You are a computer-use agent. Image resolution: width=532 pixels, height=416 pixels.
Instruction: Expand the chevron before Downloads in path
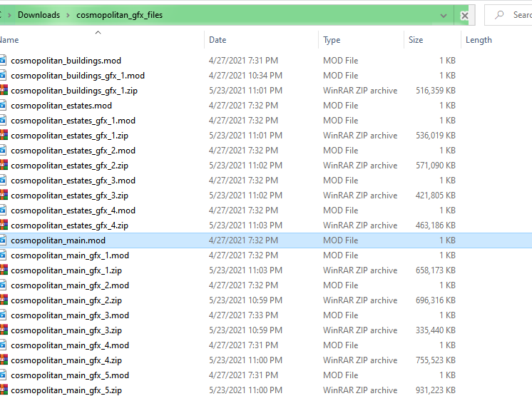[x=9, y=15]
